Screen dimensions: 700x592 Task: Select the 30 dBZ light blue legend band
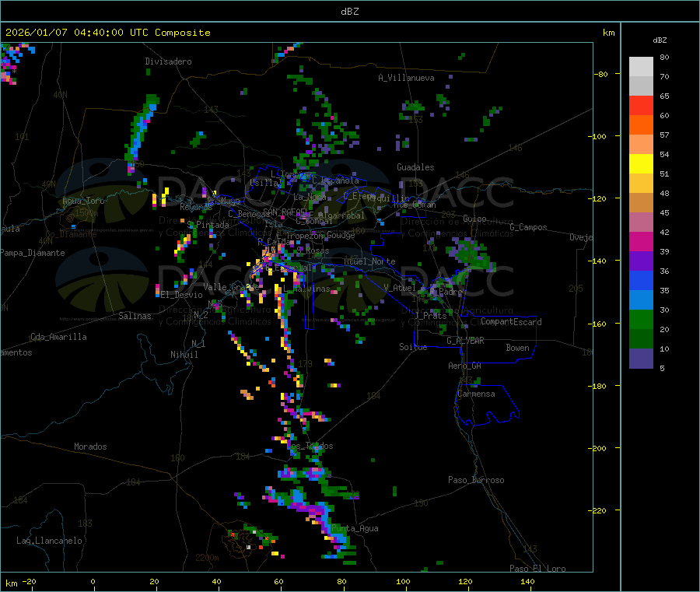(641, 300)
